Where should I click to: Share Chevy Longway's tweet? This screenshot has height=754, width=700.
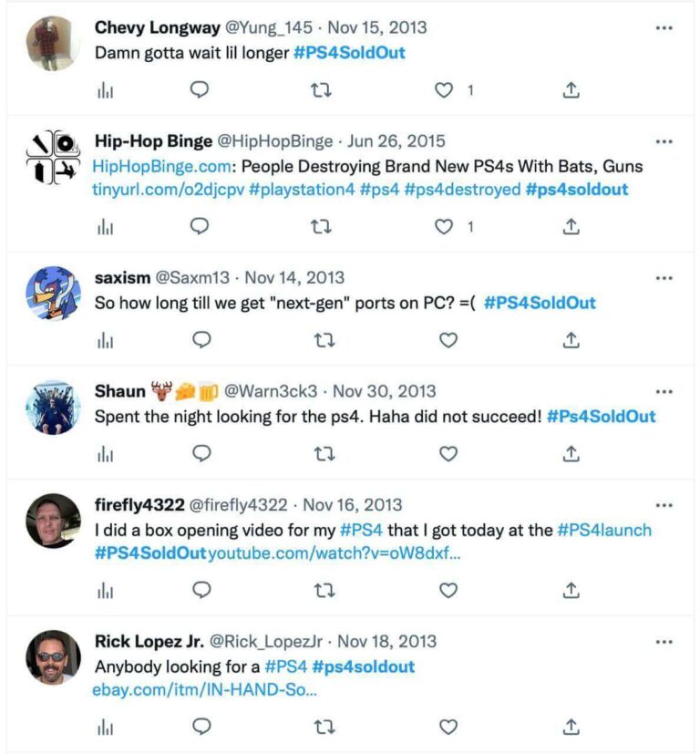pos(571,90)
